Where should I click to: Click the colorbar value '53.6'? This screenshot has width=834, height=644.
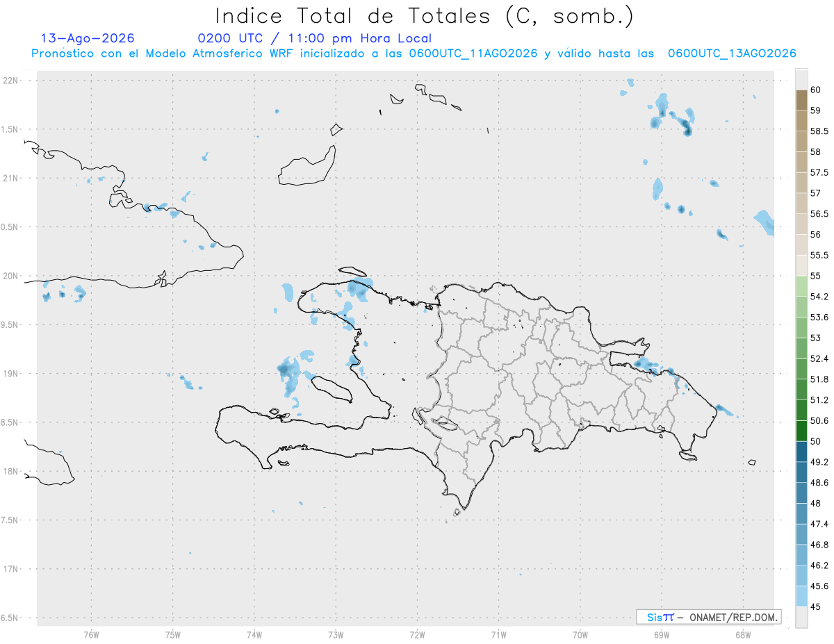click(x=819, y=317)
